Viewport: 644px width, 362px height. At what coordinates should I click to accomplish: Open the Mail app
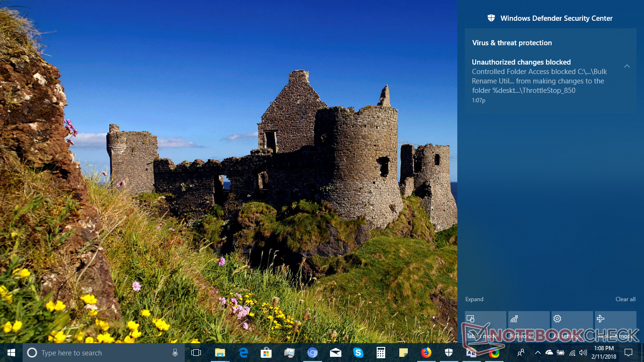[335, 353]
